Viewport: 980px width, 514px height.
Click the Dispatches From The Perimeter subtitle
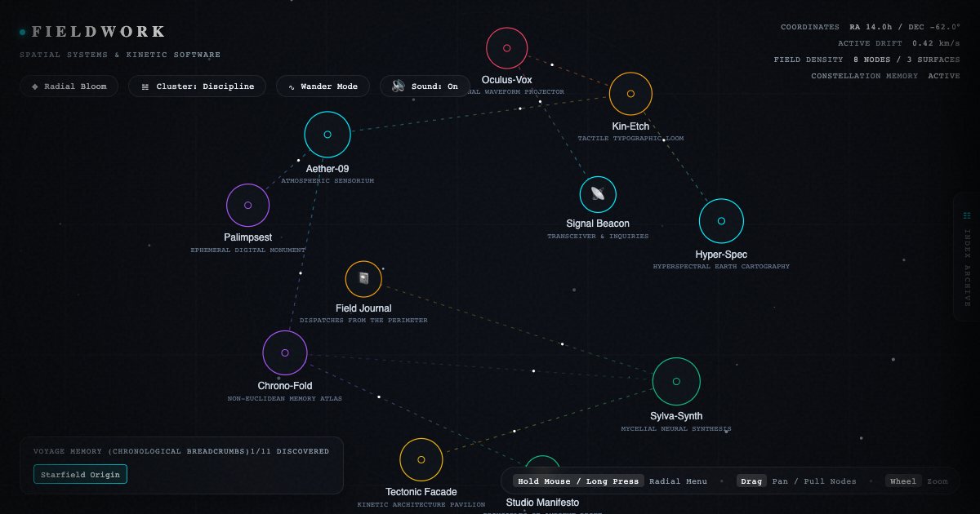[x=363, y=320]
